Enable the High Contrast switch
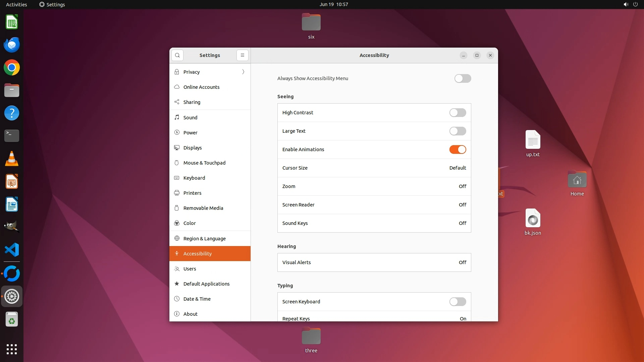 coord(458,113)
